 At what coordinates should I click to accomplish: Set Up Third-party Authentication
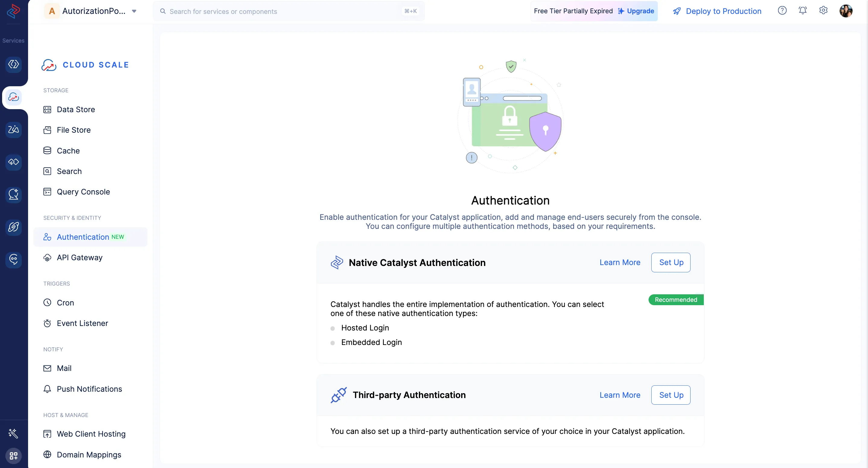tap(671, 395)
